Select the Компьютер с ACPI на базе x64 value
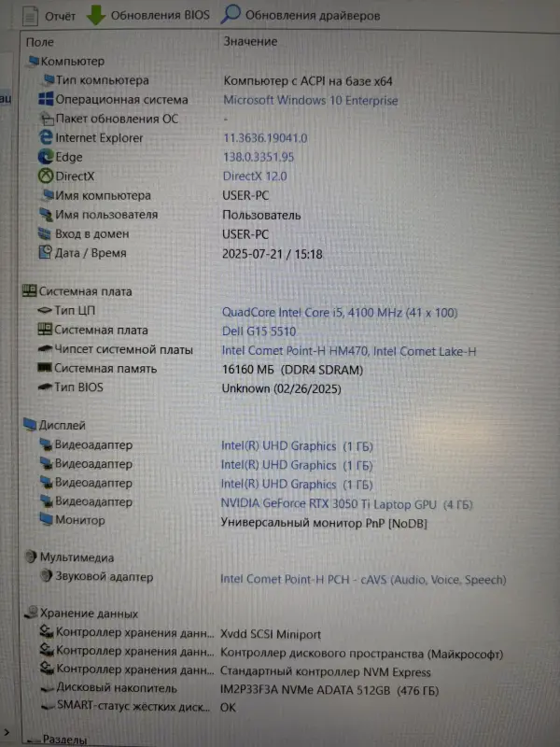Screen dimensions: 560x747 (308, 81)
